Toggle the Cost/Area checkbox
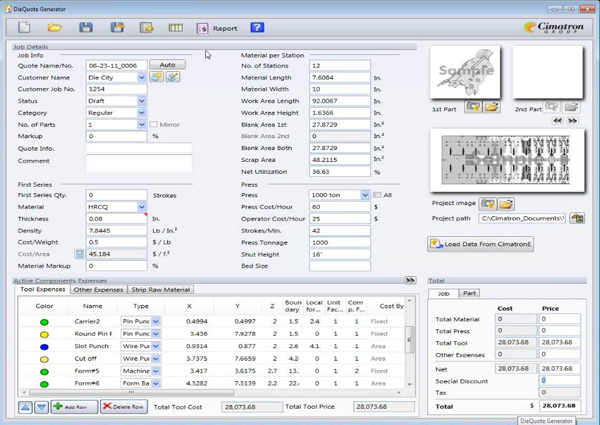Viewport: 600px width, 425px height. tap(80, 254)
